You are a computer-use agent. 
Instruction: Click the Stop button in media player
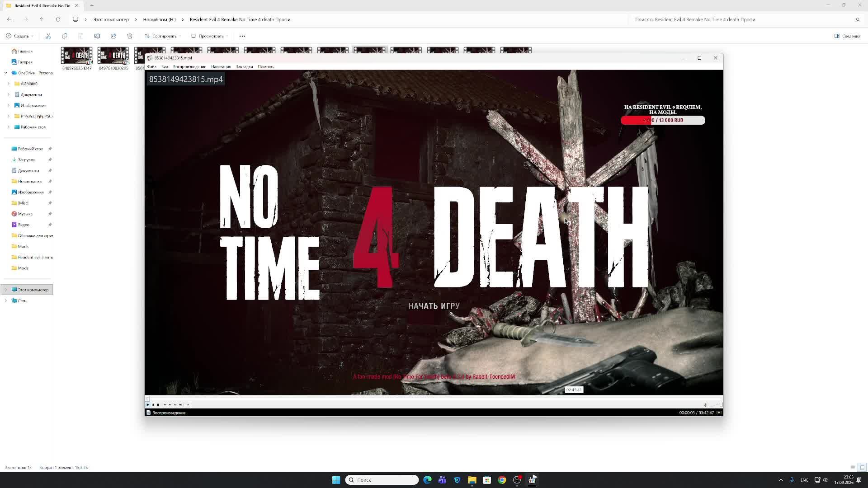click(x=158, y=405)
